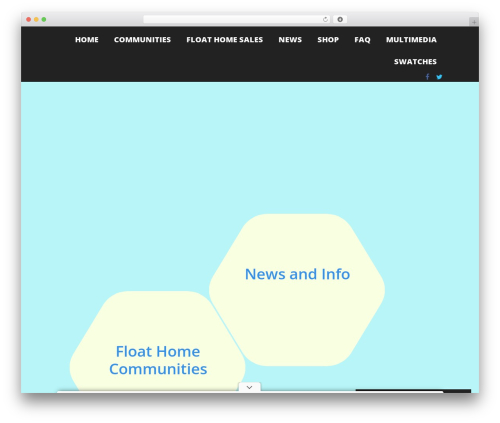The image size is (500, 423).
Task: Open the Swatches menu item
Action: click(x=415, y=62)
